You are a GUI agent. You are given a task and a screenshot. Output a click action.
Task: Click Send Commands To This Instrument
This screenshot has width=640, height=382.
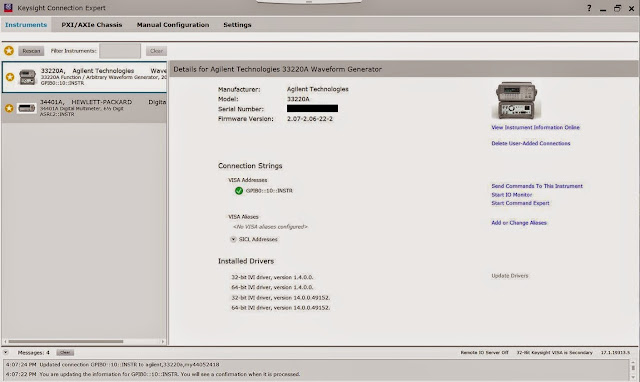point(537,186)
